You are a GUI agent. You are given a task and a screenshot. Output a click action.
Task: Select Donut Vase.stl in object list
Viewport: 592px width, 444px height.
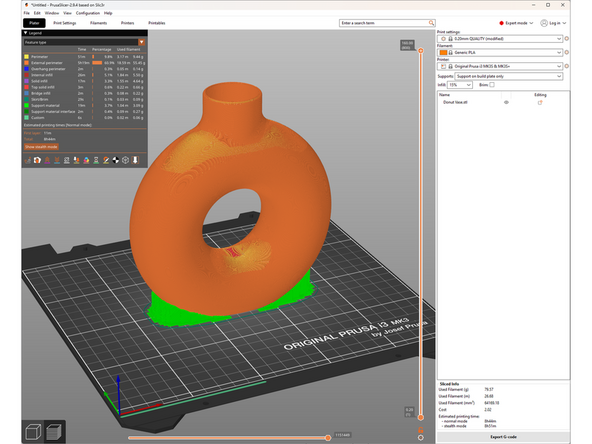[455, 102]
